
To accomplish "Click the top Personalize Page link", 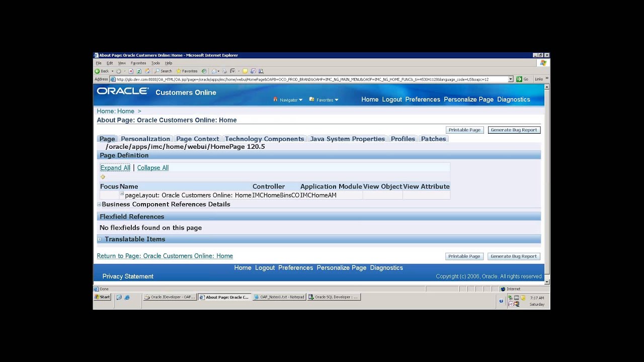I will click(x=468, y=100).
